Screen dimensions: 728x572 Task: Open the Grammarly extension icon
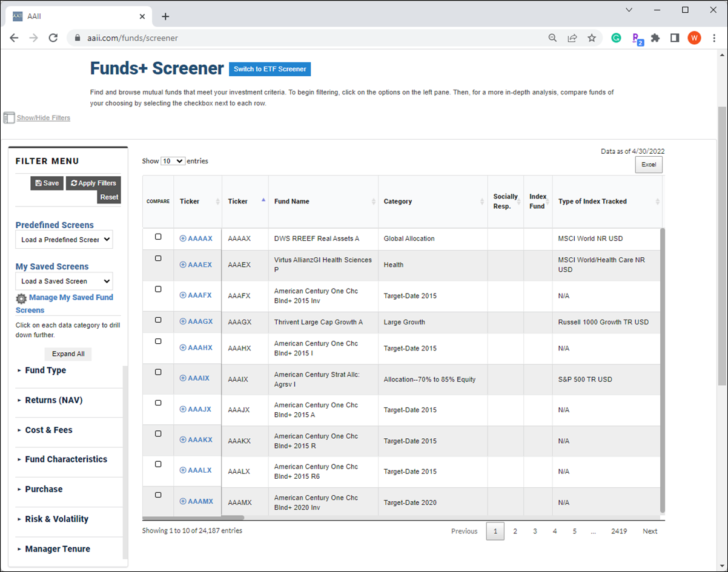point(616,38)
